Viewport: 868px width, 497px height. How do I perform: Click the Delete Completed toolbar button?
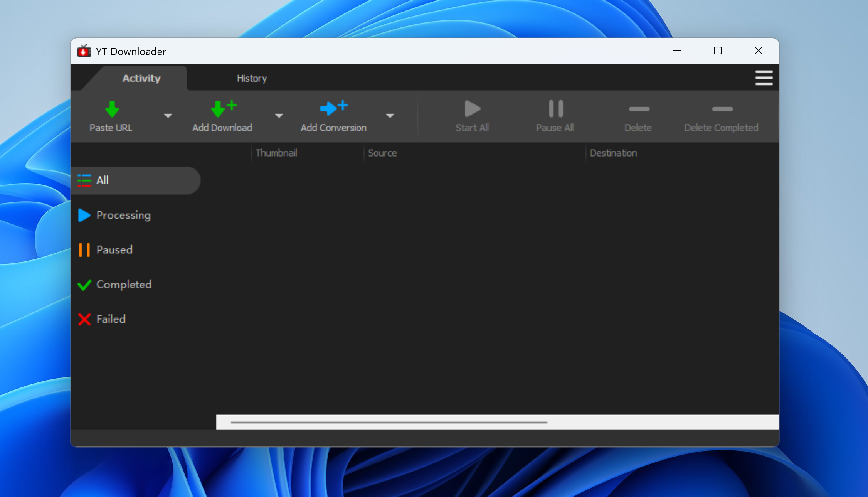(721, 117)
